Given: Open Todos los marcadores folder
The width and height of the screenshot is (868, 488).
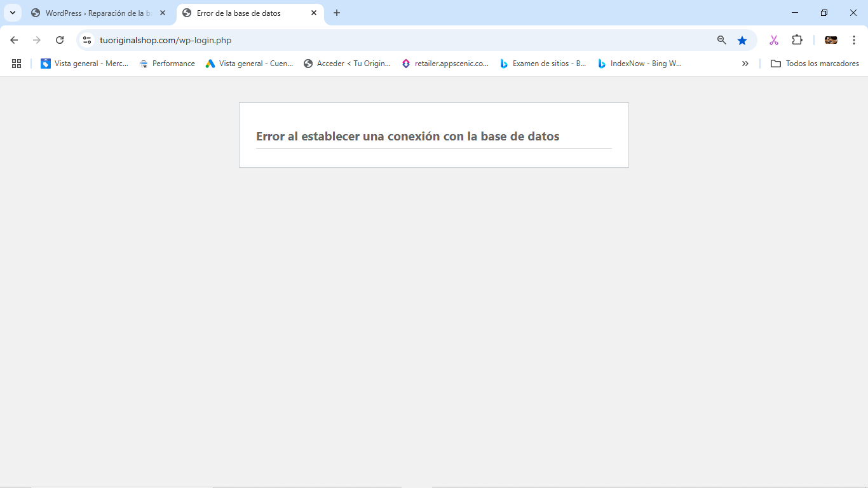Looking at the screenshot, I should click(815, 64).
